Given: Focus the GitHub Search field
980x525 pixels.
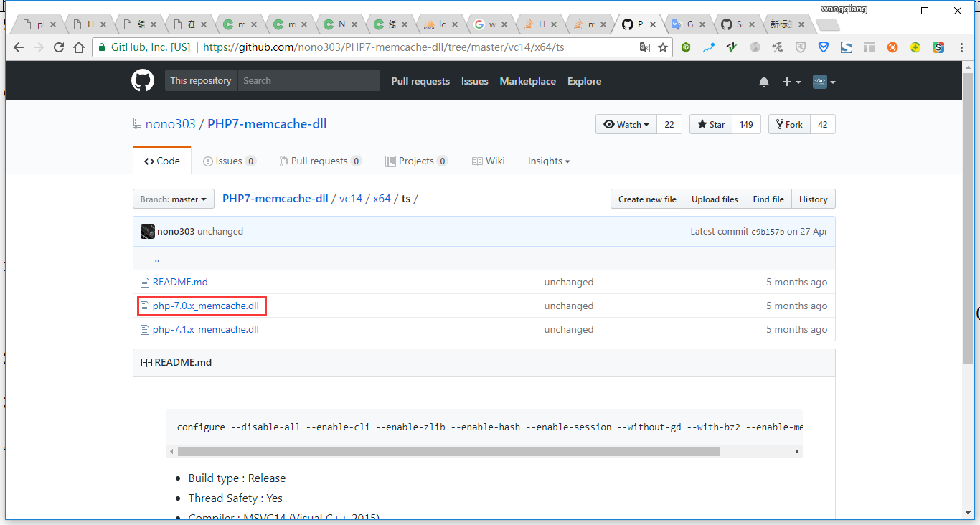Looking at the screenshot, I should coord(308,81).
